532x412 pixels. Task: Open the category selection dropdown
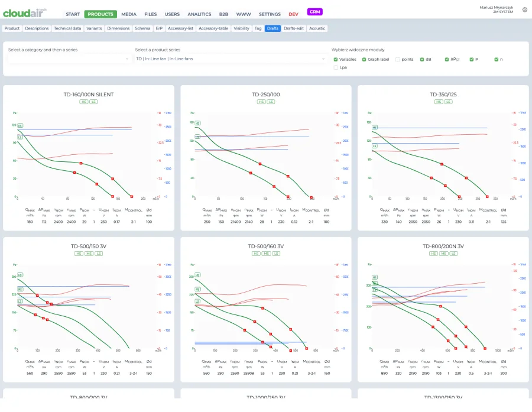[69, 59]
